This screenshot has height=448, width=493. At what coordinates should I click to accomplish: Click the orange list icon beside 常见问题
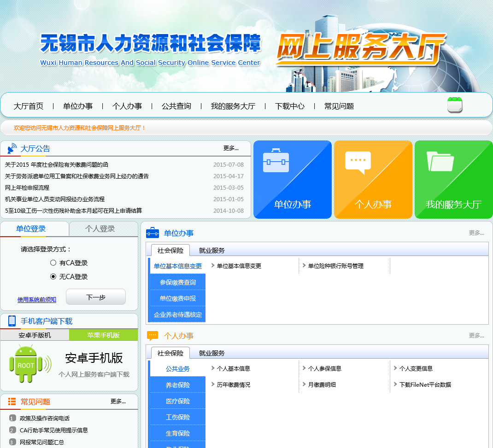tap(12, 401)
